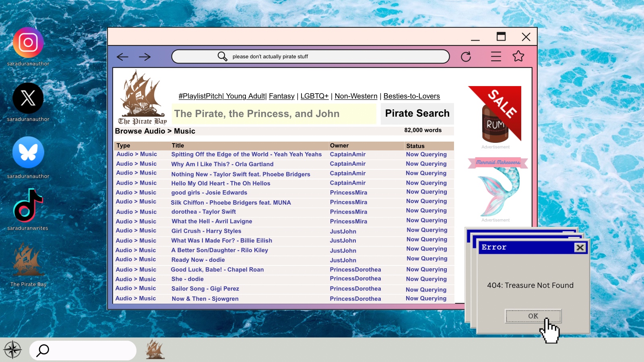Reload the page with refresh icon
Viewport: 644px width, 362px height.
tap(466, 57)
